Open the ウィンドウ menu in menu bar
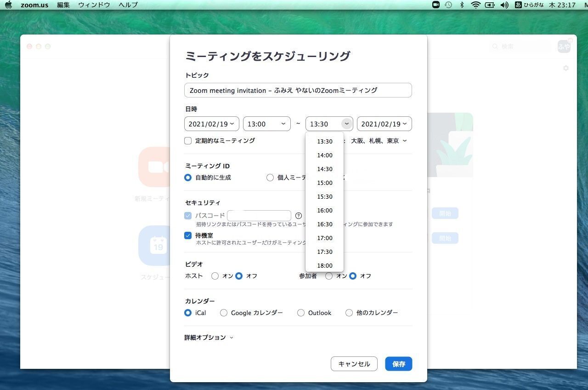Image resolution: width=588 pixels, height=390 pixels. coord(94,5)
